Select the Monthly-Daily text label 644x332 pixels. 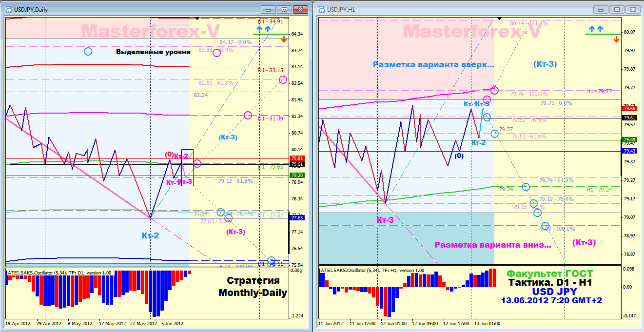pos(253,293)
